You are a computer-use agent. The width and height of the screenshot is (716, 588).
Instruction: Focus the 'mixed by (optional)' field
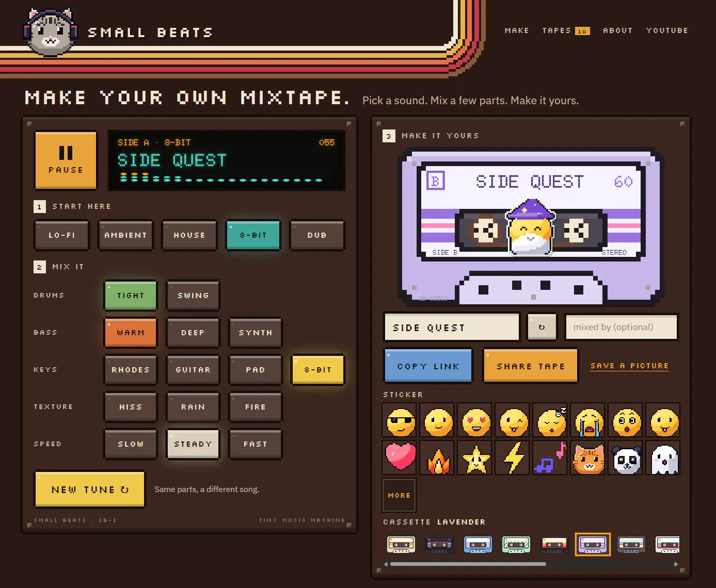coord(622,327)
